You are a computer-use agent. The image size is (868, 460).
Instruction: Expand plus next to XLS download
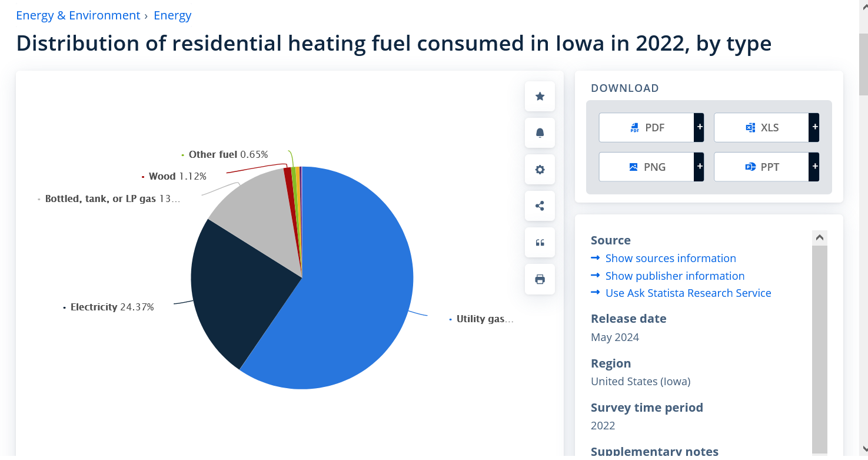[x=814, y=128]
